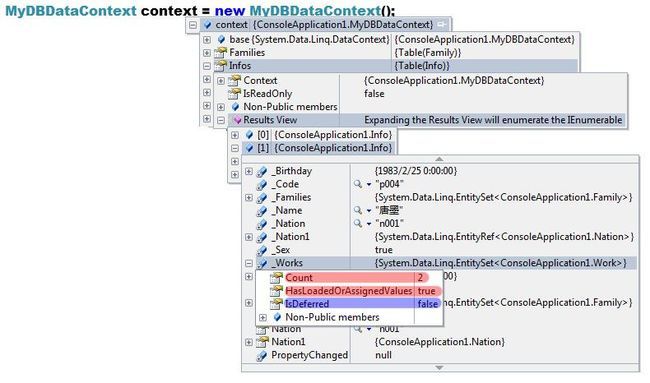Click the PropertyChanged event icon

point(262,355)
